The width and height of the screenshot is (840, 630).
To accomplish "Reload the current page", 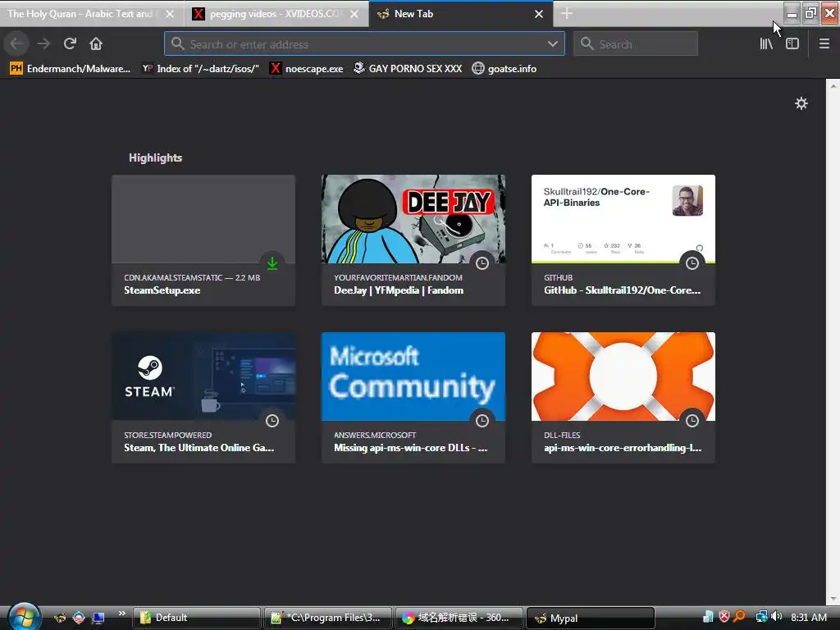I will coord(70,43).
